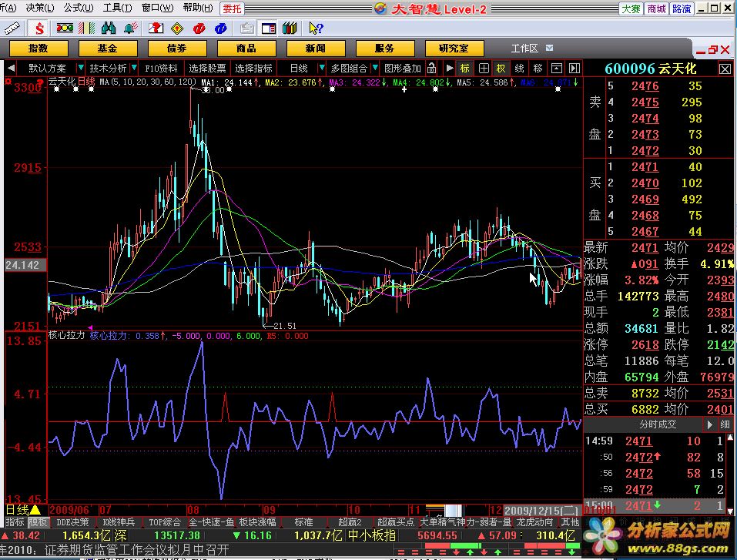Switch to the 龙虎动向 indicator tab
737x560 pixels.
pyautogui.click(x=535, y=522)
